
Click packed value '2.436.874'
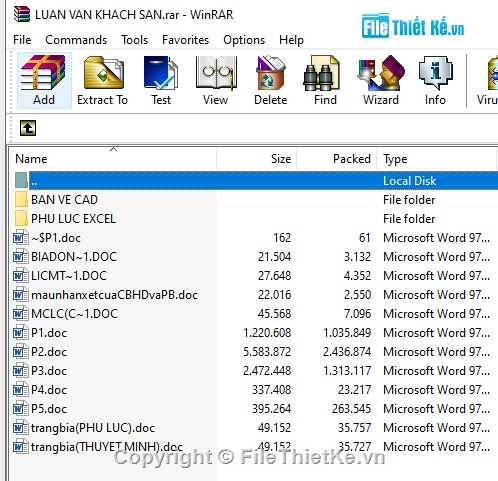coord(347,352)
